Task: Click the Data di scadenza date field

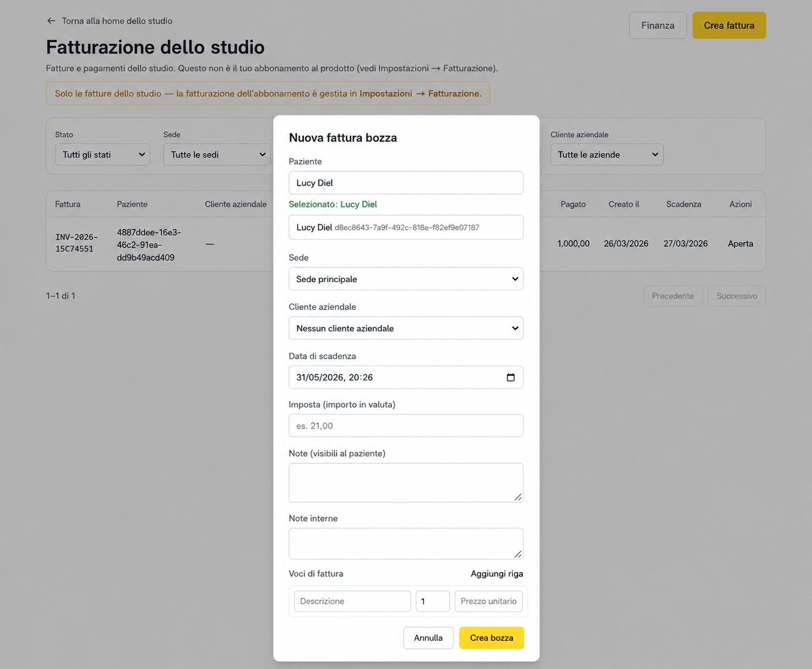Action: point(406,377)
